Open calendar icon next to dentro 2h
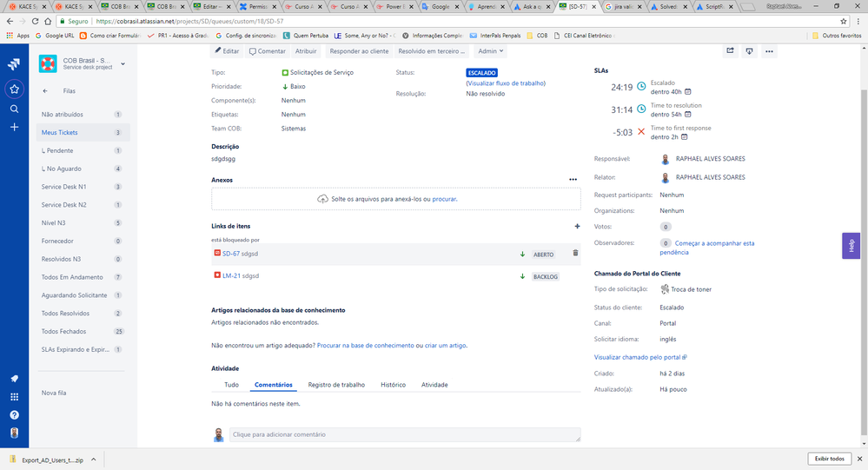This screenshot has width=868, height=470. pos(684,136)
